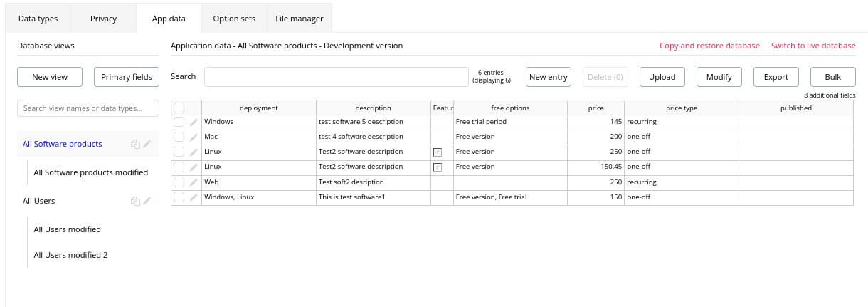Screen dimensions: 868x307
Task: Open the Mac entry with its pencil icon
Action: [x=194, y=137]
